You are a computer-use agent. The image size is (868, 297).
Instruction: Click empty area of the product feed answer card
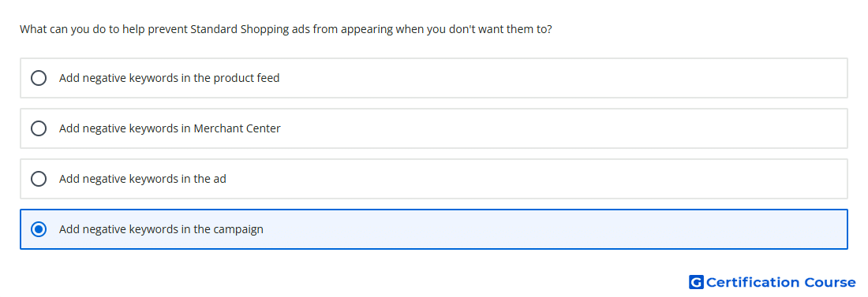point(554,78)
